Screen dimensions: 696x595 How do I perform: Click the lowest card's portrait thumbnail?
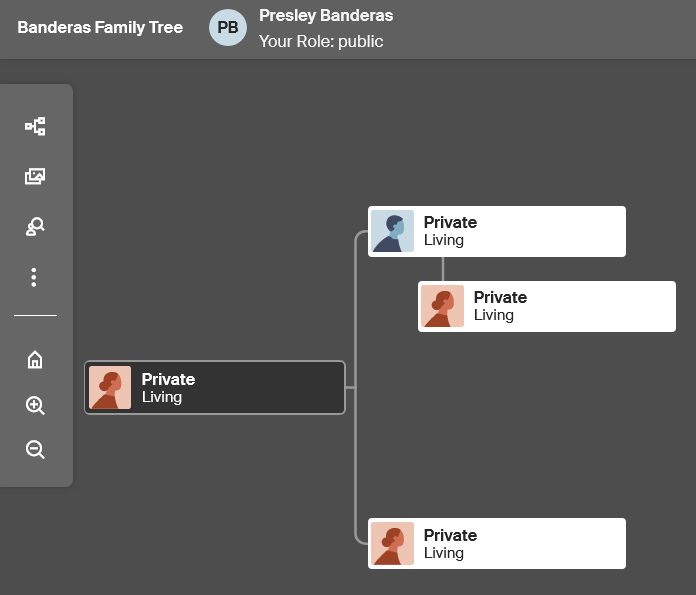click(392, 543)
